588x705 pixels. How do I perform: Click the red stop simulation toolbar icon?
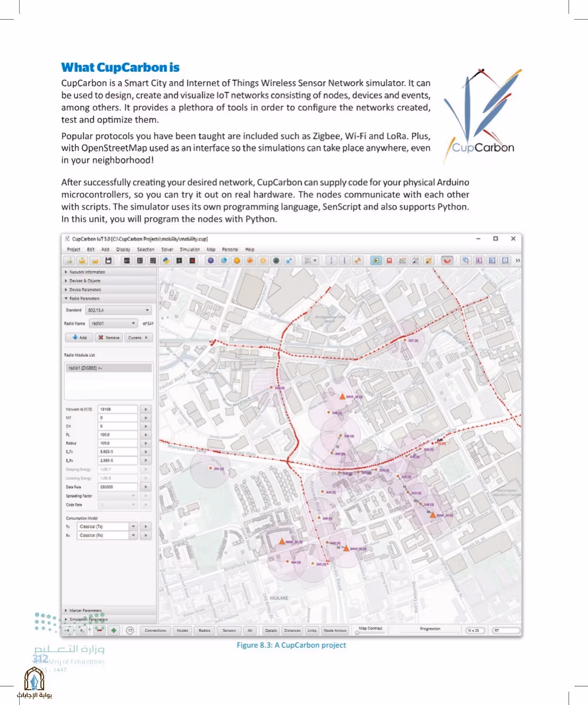389,261
